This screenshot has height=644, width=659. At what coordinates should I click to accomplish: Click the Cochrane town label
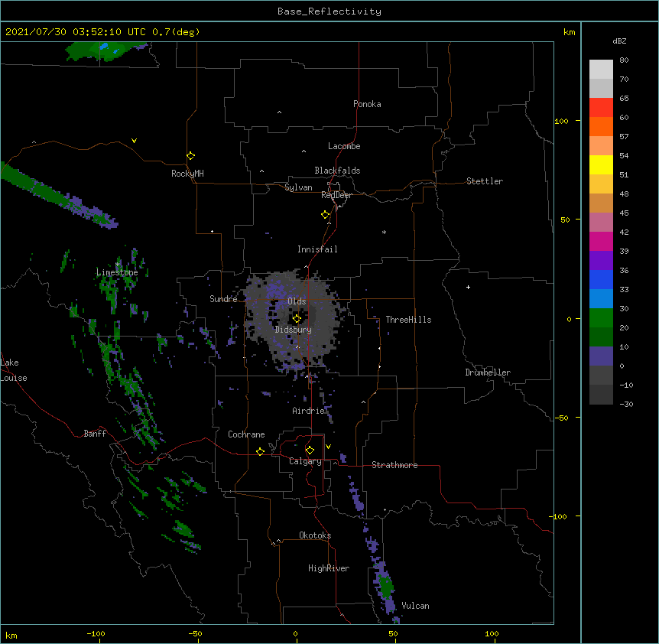pyautogui.click(x=246, y=434)
